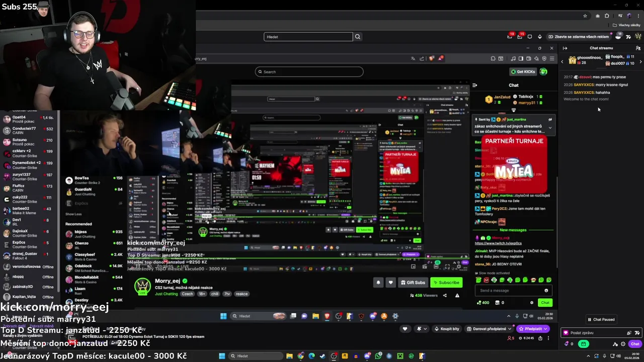Report the Kick stream with warning icon
Screen dimensions: 644x362
457,296
